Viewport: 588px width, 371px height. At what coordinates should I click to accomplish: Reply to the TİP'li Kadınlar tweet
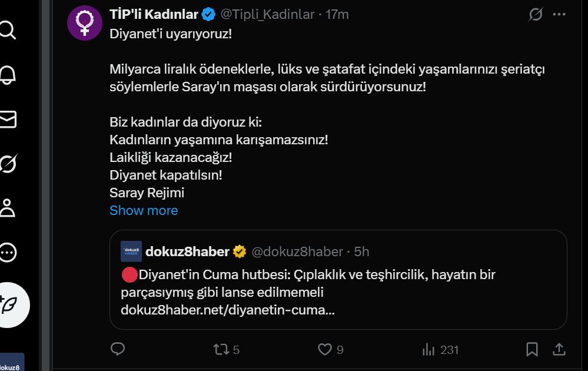point(118,349)
